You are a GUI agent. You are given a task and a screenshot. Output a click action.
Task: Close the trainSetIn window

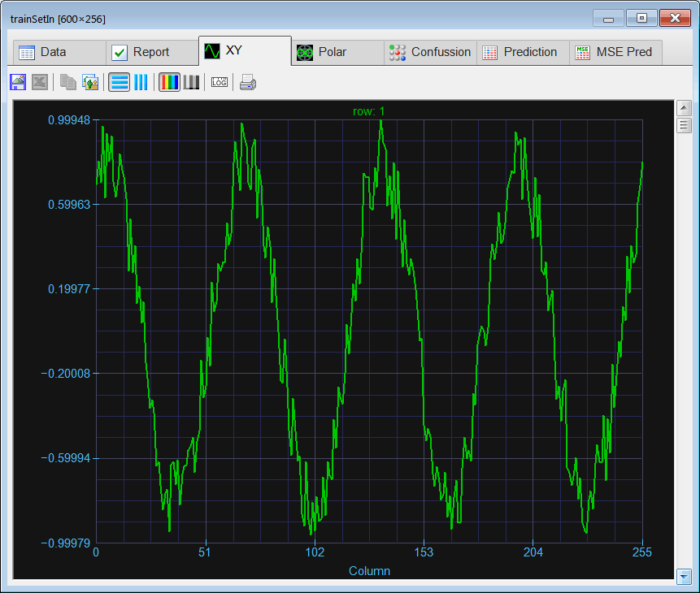(x=675, y=19)
